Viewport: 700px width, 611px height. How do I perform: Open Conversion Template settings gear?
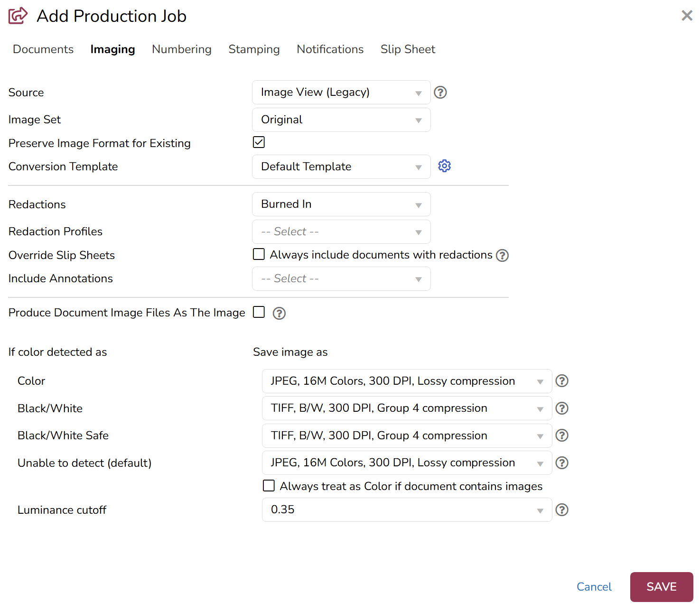(444, 166)
